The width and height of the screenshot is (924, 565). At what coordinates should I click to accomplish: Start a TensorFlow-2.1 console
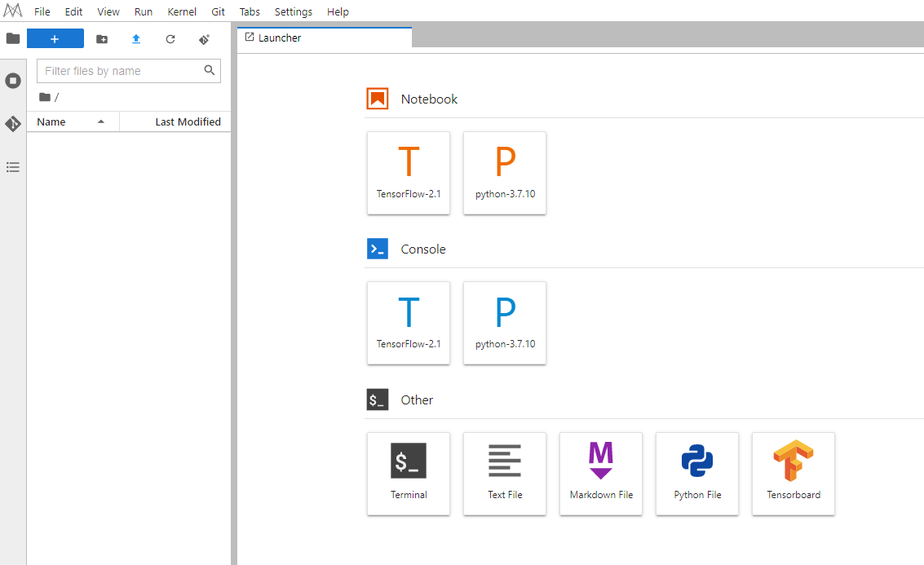(x=409, y=323)
